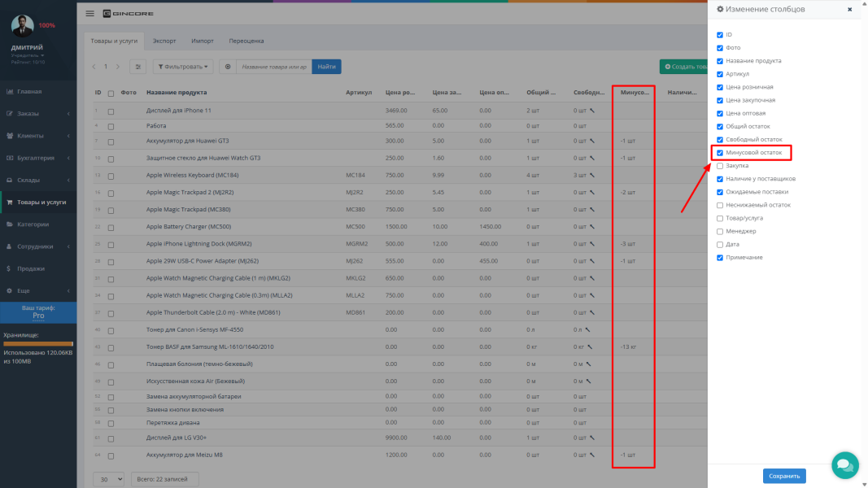The height and width of the screenshot is (488, 868).
Task: Click the Найти search button
Action: 326,67
